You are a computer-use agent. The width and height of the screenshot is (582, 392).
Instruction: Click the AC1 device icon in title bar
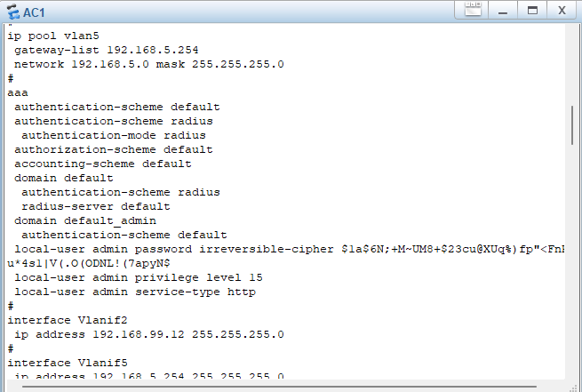12,11
